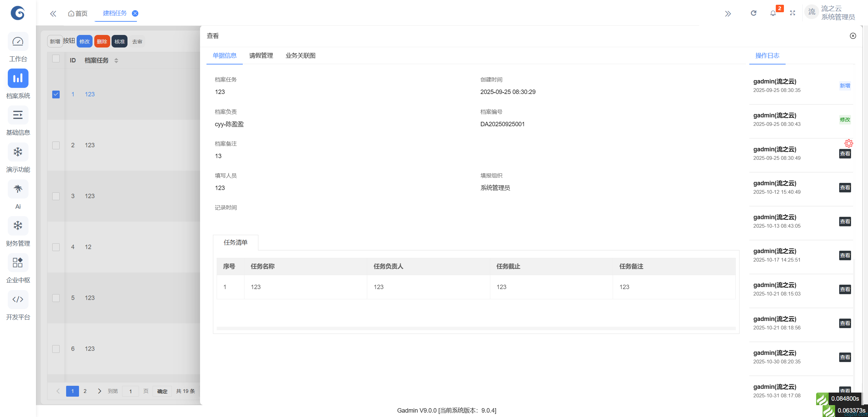Click inside the page number input field
Viewport: 868px width, 417px height.
click(130, 391)
